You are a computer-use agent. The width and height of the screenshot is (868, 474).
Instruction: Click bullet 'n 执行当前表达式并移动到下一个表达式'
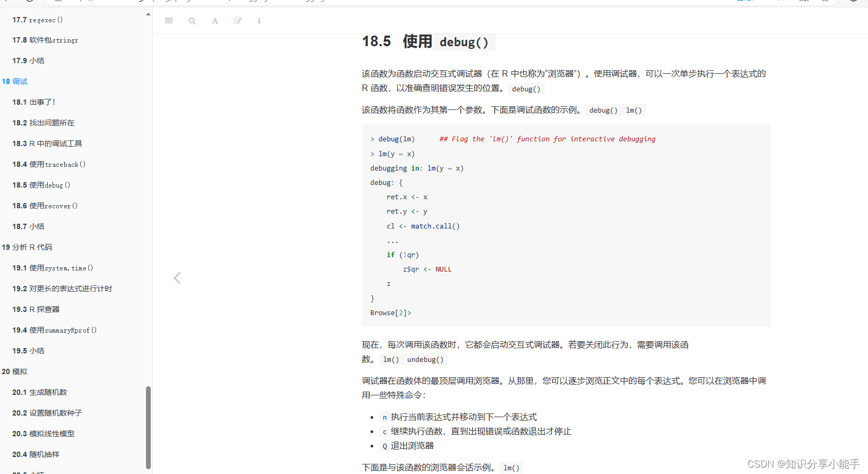click(459, 417)
